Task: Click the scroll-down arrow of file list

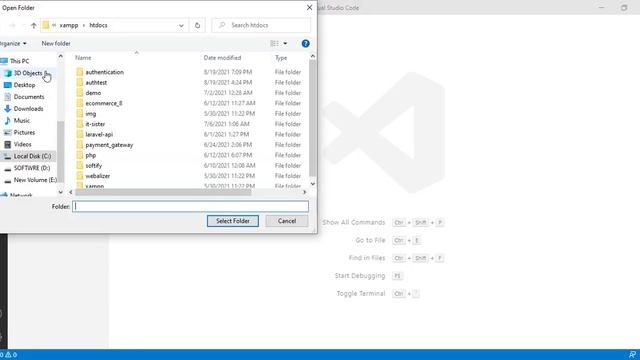Action: coord(313,184)
